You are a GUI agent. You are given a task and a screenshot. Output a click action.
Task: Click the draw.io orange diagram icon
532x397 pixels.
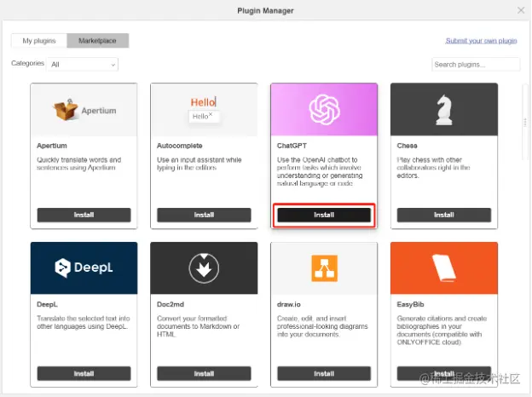click(324, 268)
